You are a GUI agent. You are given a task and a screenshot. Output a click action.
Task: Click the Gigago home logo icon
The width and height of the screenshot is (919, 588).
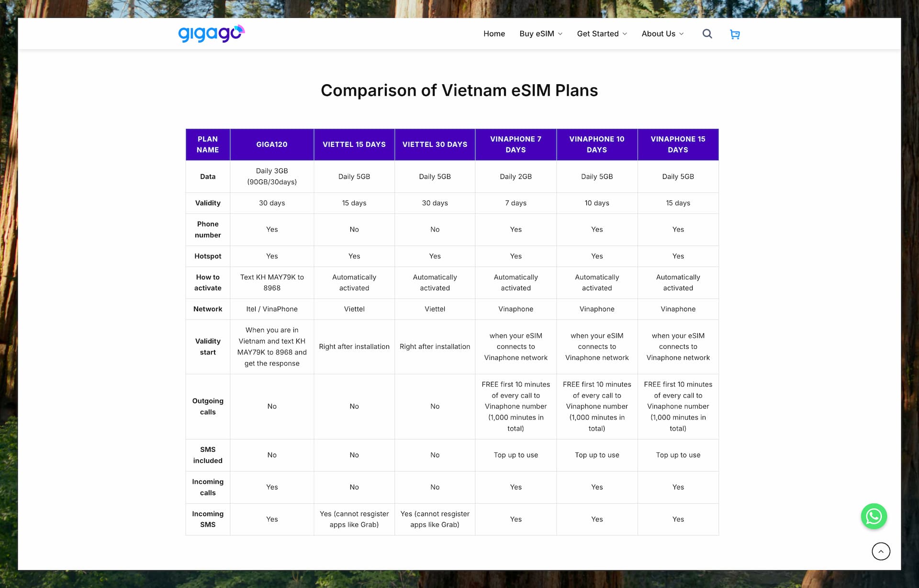[x=213, y=33]
